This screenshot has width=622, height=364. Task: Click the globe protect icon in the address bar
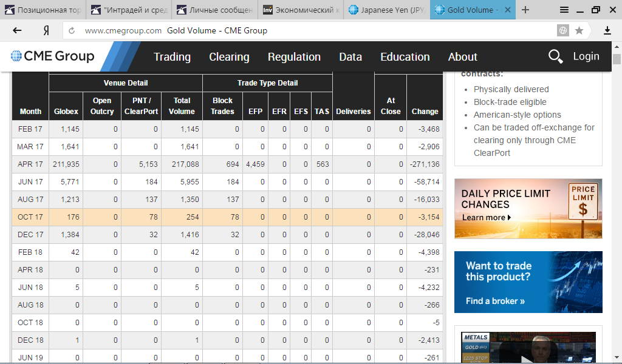(563, 30)
